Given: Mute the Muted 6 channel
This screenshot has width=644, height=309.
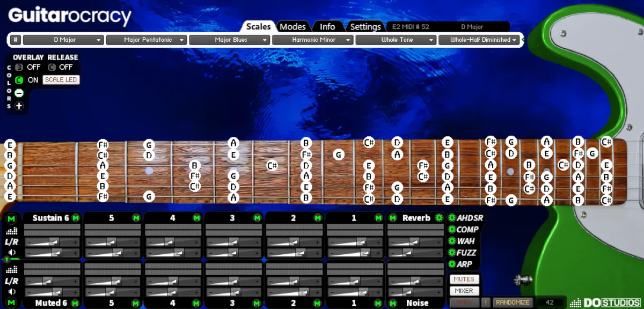Looking at the screenshot, I should [x=75, y=303].
